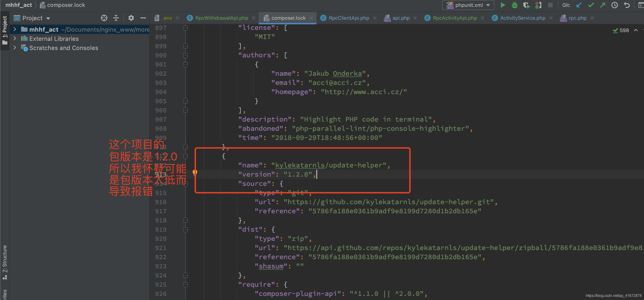Select opened file with crosshair icon
Image resolution: width=644 pixels, height=300 pixels.
click(x=104, y=18)
